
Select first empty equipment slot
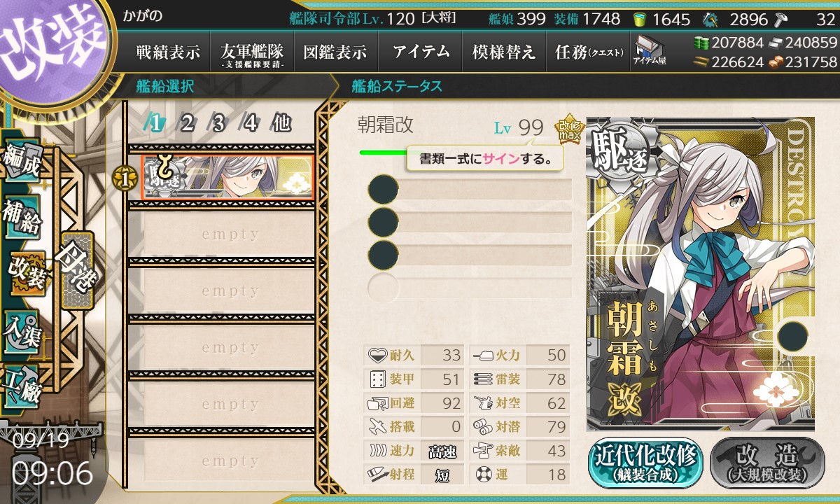[470, 190]
